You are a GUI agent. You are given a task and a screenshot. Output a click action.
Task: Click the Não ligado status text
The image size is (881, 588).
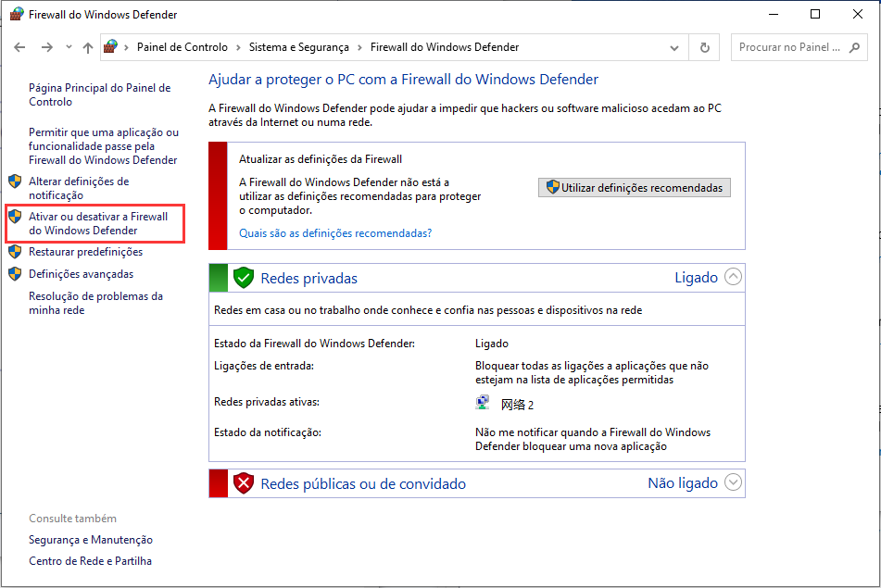683,483
